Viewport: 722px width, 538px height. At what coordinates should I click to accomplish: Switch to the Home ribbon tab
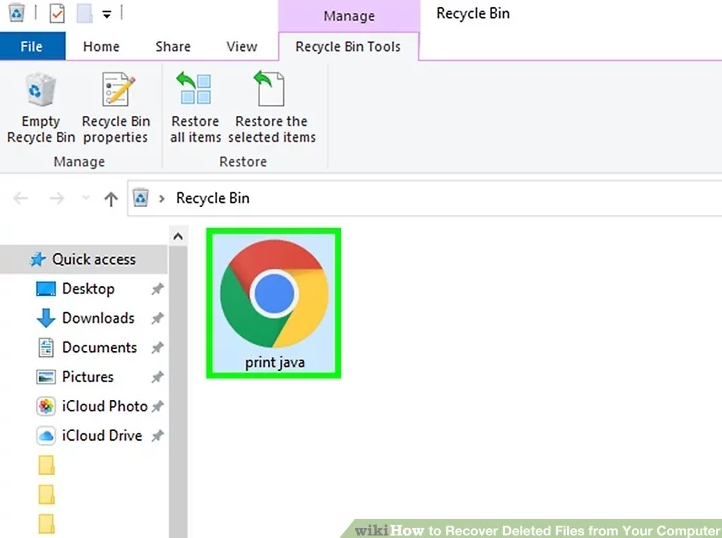tap(102, 46)
